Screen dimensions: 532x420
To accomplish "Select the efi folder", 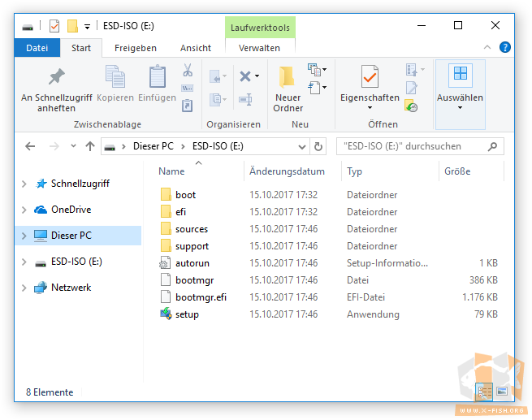I will [x=180, y=212].
